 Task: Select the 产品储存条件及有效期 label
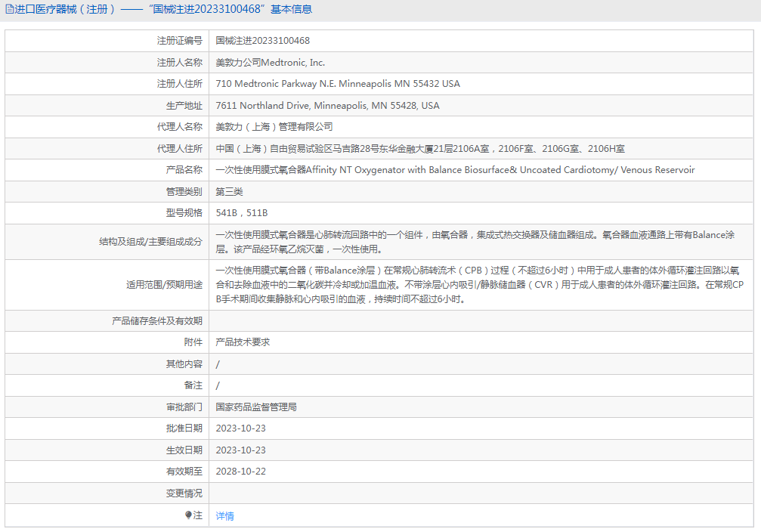click(156, 321)
